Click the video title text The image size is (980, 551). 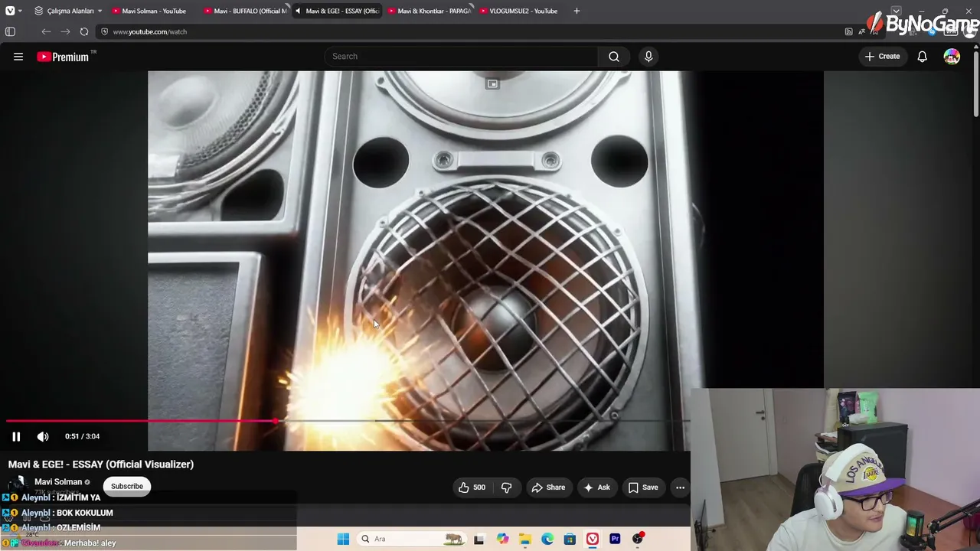(x=101, y=465)
